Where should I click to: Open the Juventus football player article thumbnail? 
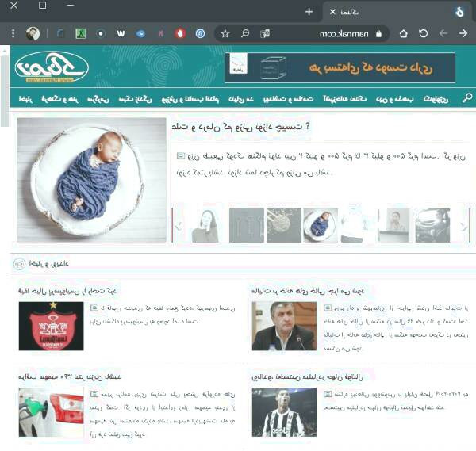[x=284, y=410]
